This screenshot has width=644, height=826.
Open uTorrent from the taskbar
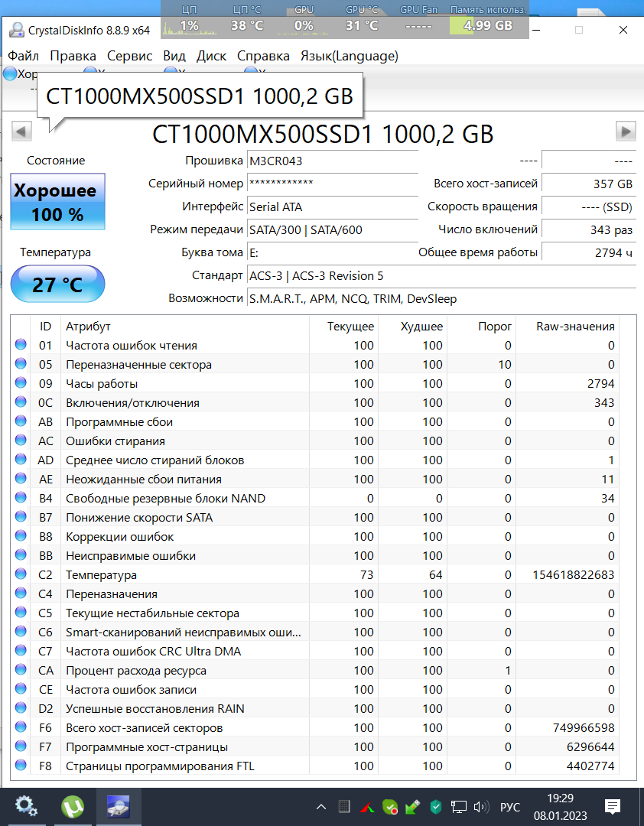73,806
